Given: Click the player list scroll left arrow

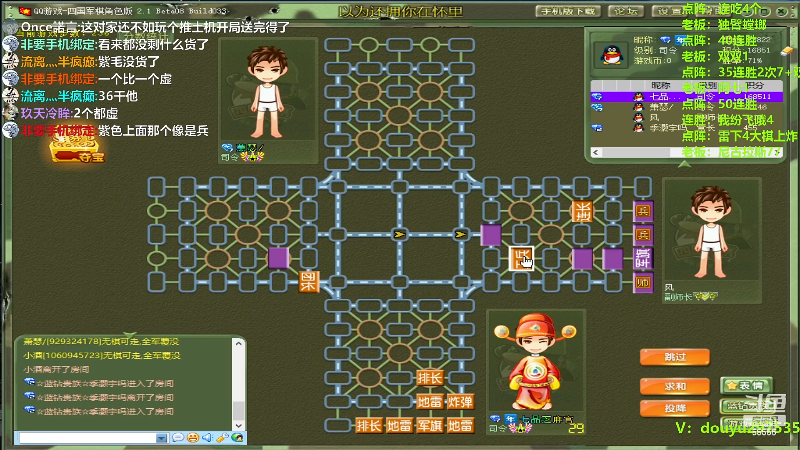Looking at the screenshot, I should tap(595, 152).
